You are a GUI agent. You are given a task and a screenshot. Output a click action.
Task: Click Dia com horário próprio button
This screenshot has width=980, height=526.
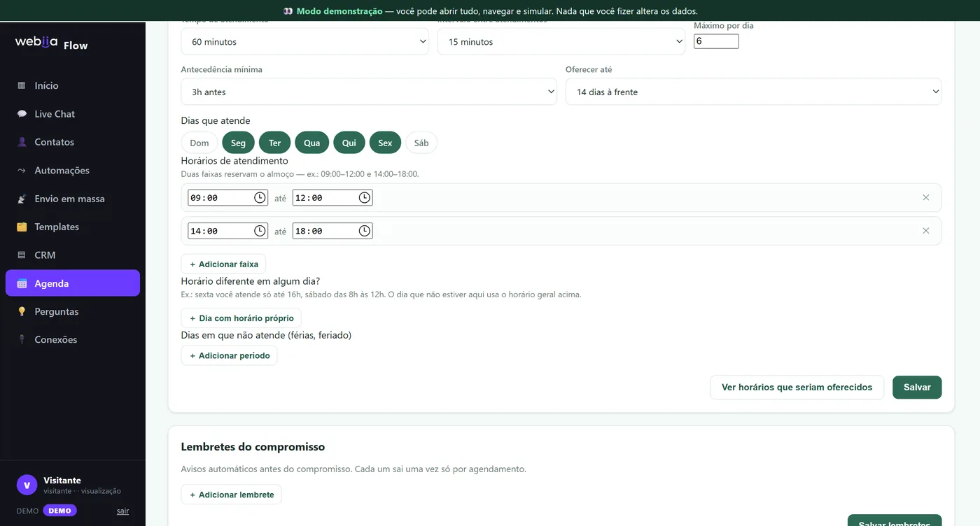[x=241, y=318]
